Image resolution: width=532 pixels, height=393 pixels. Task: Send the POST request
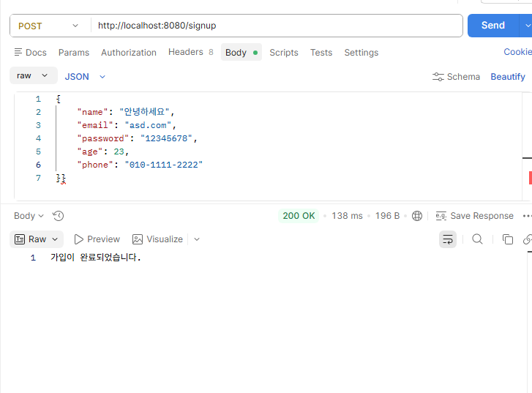[493, 26]
